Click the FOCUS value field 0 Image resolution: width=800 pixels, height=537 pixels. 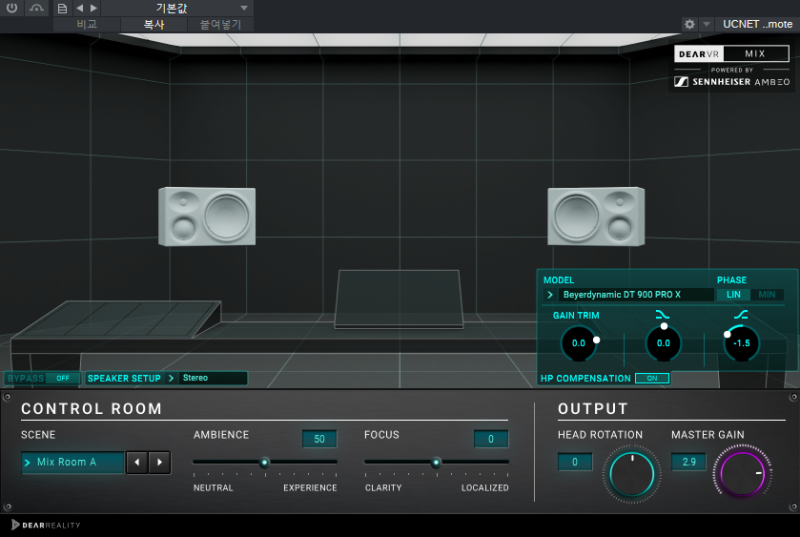[491, 439]
